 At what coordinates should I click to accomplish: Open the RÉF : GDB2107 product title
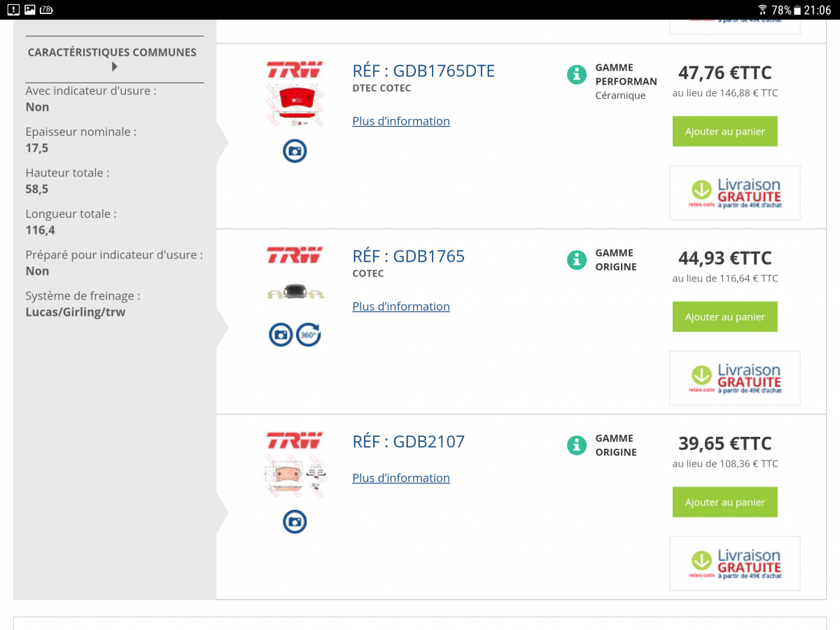408,442
